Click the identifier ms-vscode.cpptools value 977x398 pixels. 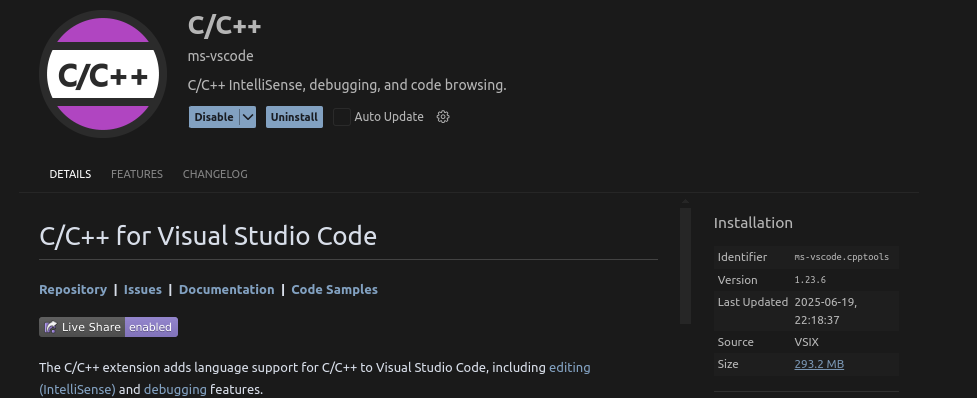(x=842, y=257)
